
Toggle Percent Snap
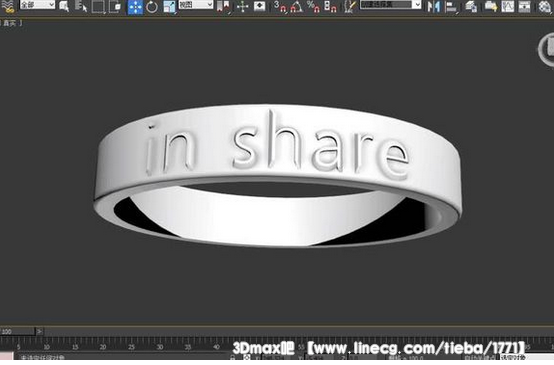[x=313, y=6]
